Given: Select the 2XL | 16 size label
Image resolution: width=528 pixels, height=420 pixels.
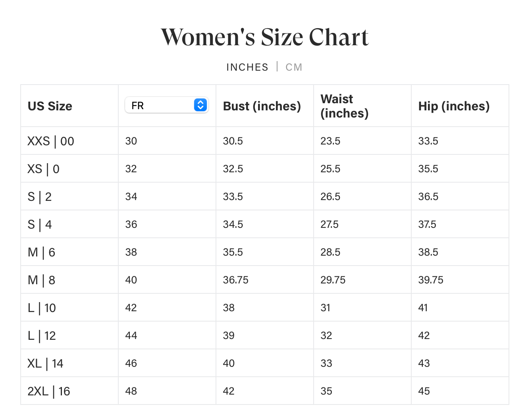Looking at the screenshot, I should point(49,391).
